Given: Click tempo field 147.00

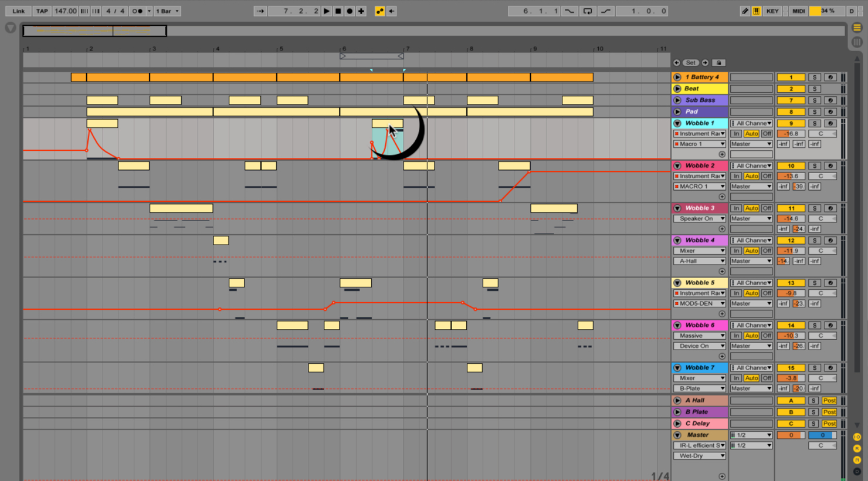Looking at the screenshot, I should pos(65,11).
